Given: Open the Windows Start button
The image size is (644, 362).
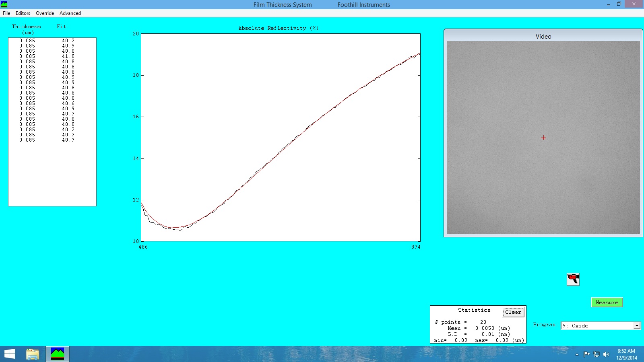Looking at the screenshot, I should coord(10,354).
